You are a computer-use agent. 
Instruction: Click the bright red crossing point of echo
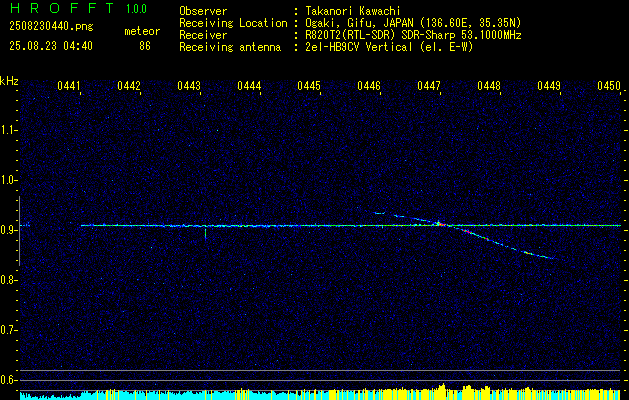[x=442, y=225]
